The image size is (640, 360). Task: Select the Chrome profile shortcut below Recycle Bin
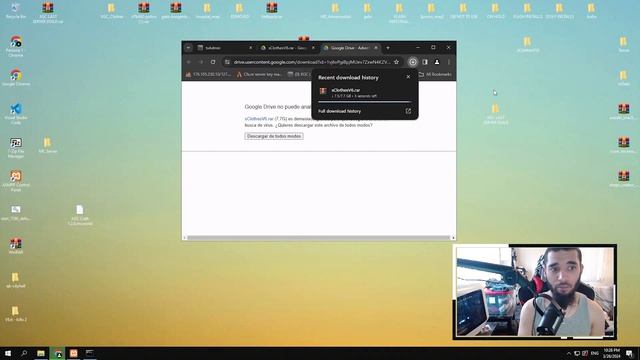(16, 46)
